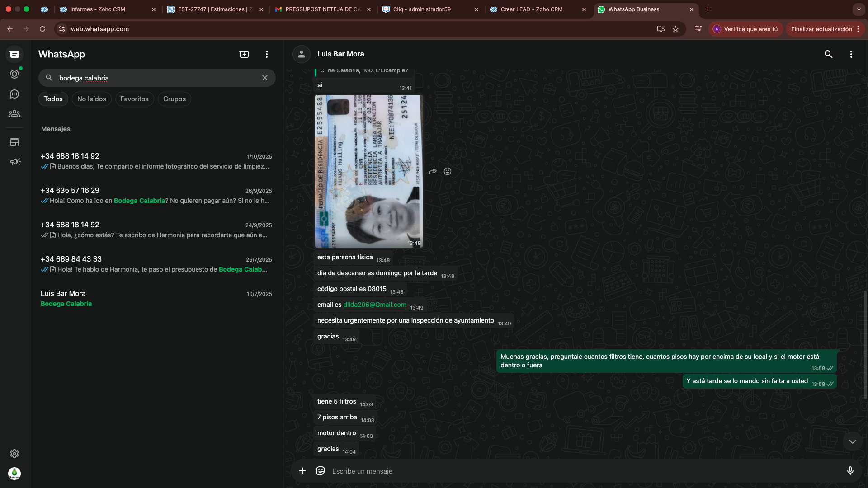Click Finalizar actualización button
Screen dimensions: 868x488
(x=821, y=29)
